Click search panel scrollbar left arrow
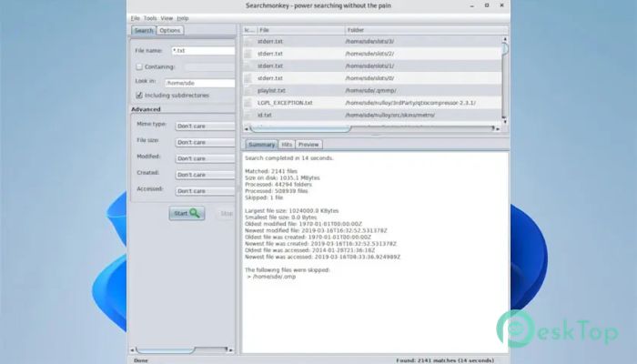The height and width of the screenshot is (364, 637). click(x=132, y=349)
